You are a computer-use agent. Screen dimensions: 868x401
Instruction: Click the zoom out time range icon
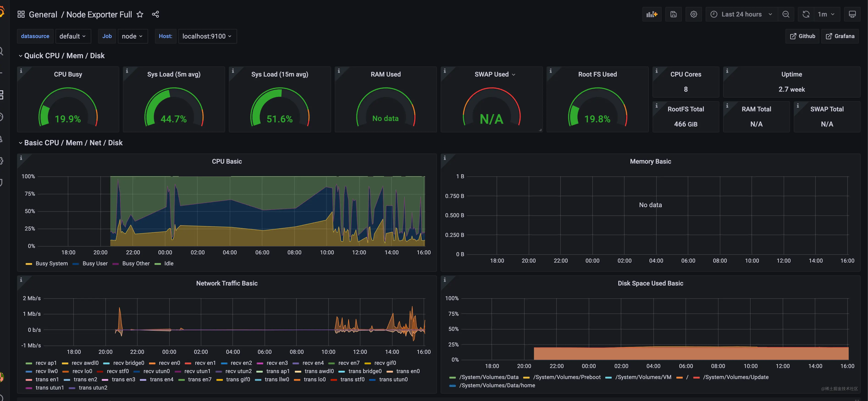tap(785, 14)
